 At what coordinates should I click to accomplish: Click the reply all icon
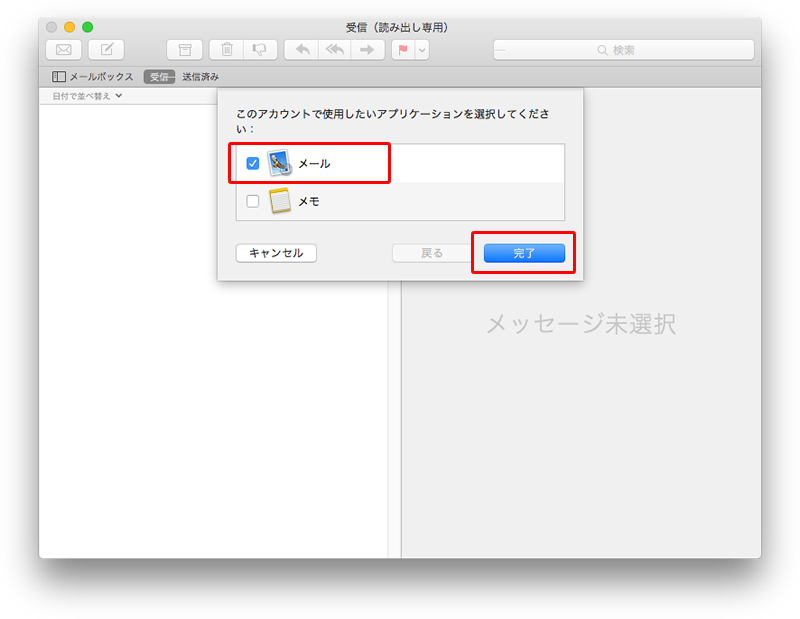click(x=335, y=50)
